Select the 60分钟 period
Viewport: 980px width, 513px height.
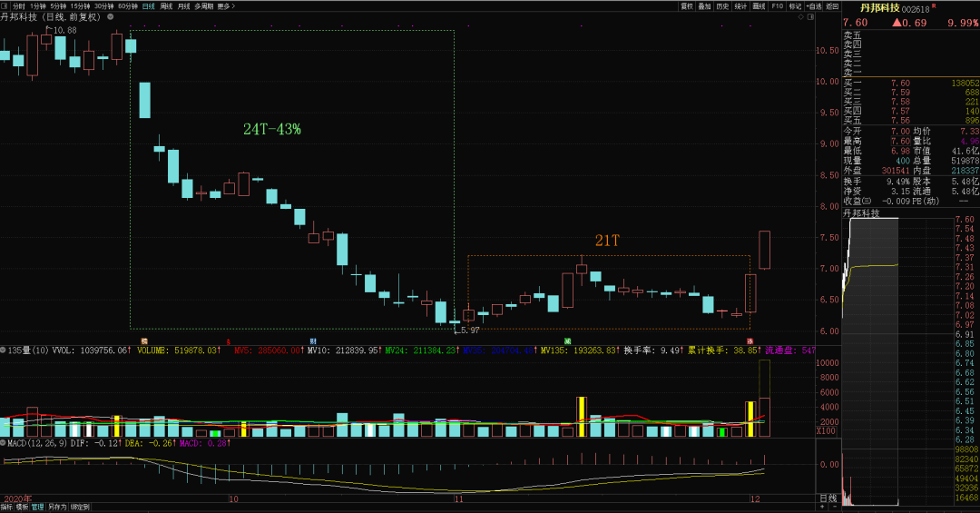[128, 5]
